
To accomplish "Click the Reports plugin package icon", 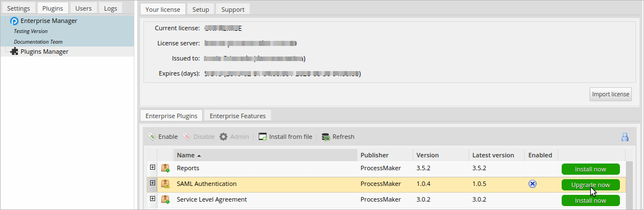I will 166,168.
